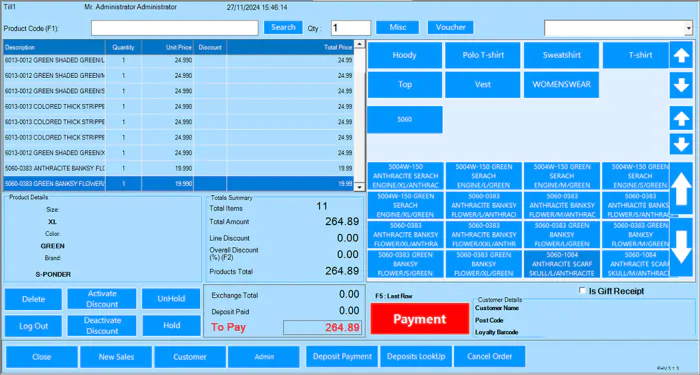This screenshot has height=375, width=700.
Task: Tick the Is Gift Receipt checkbox
Action: 582,291
